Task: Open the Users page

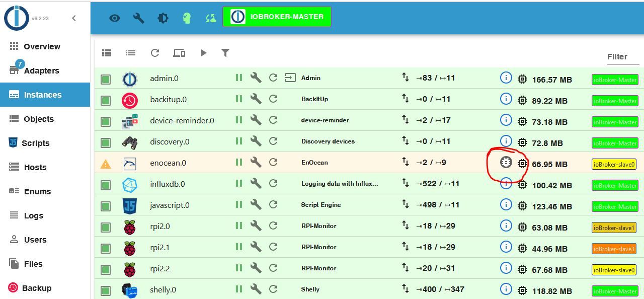Action: tap(45, 240)
